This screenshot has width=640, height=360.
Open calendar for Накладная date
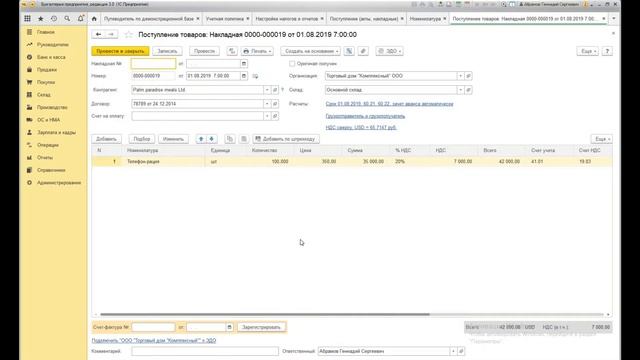[244, 64]
